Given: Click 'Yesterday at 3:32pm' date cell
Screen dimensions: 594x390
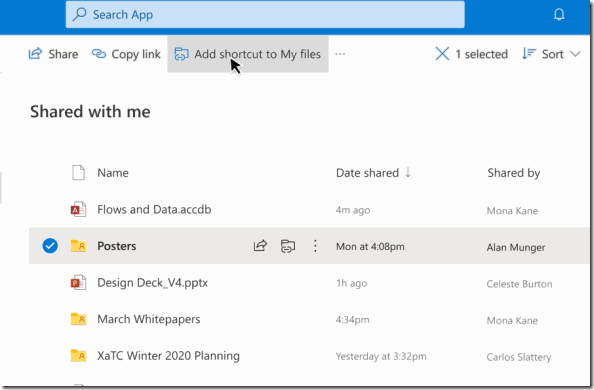Looking at the screenshot, I should pos(381,356).
